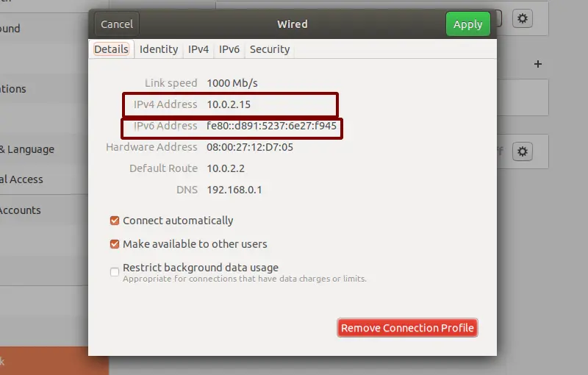The height and width of the screenshot is (375, 588).
Task: Select Default Route value 10.0.2.2
Action: click(226, 168)
